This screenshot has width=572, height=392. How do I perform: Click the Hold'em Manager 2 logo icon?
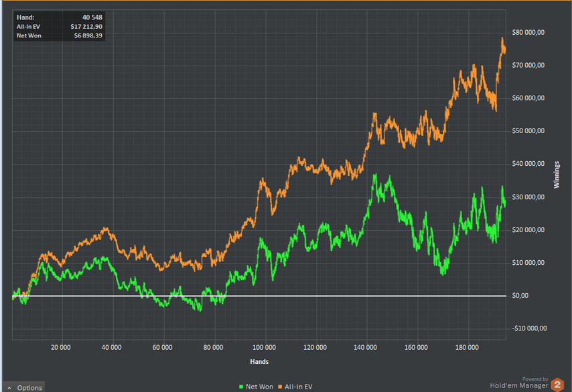[x=557, y=384]
